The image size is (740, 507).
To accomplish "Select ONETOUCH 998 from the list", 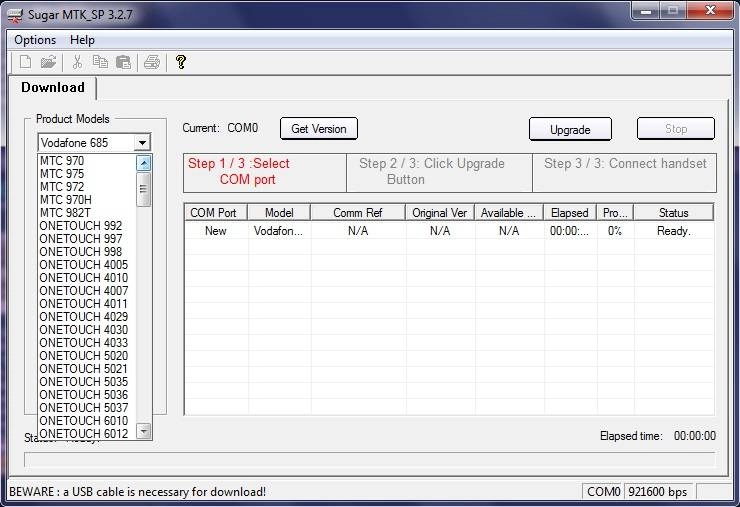I will coord(87,252).
